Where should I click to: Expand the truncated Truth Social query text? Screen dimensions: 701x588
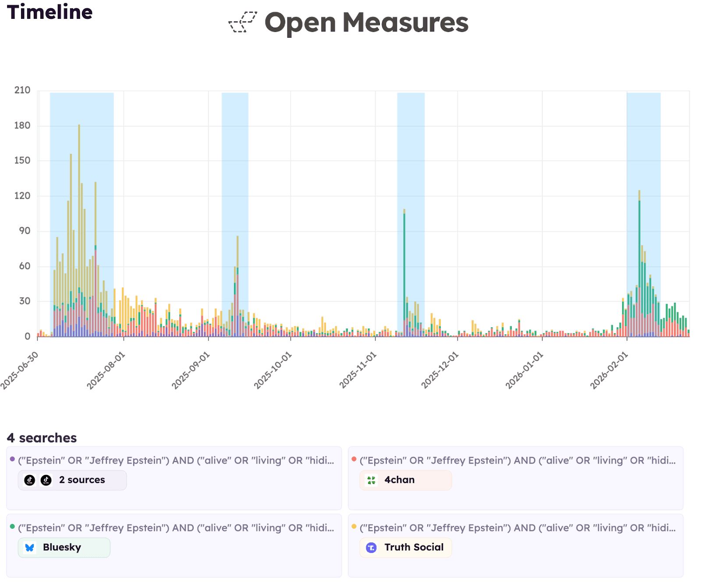pos(516,528)
